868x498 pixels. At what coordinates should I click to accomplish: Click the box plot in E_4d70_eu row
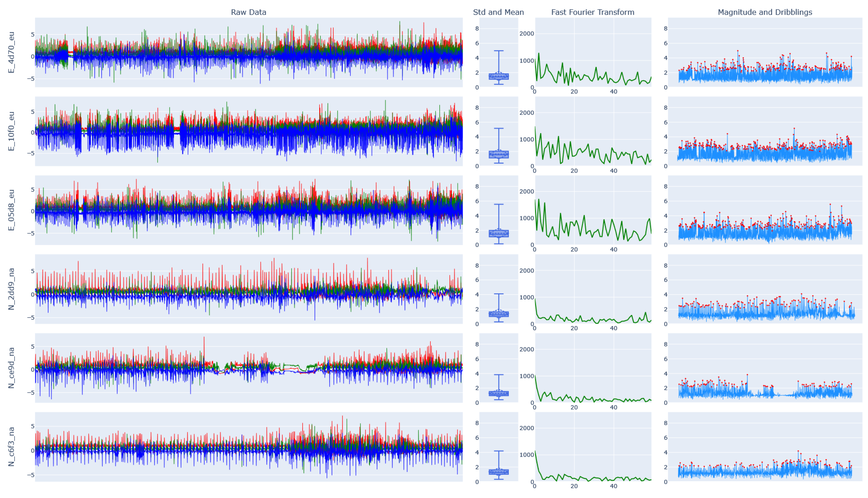[x=499, y=76]
